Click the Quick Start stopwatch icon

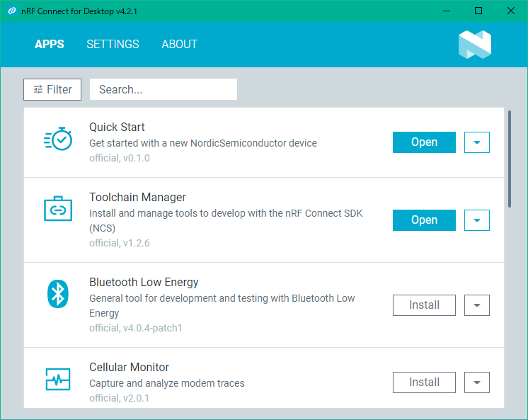[x=58, y=139]
